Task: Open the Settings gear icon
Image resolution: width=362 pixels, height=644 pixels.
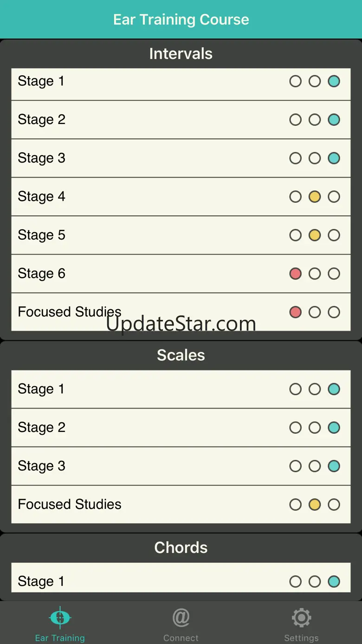Action: (301, 618)
